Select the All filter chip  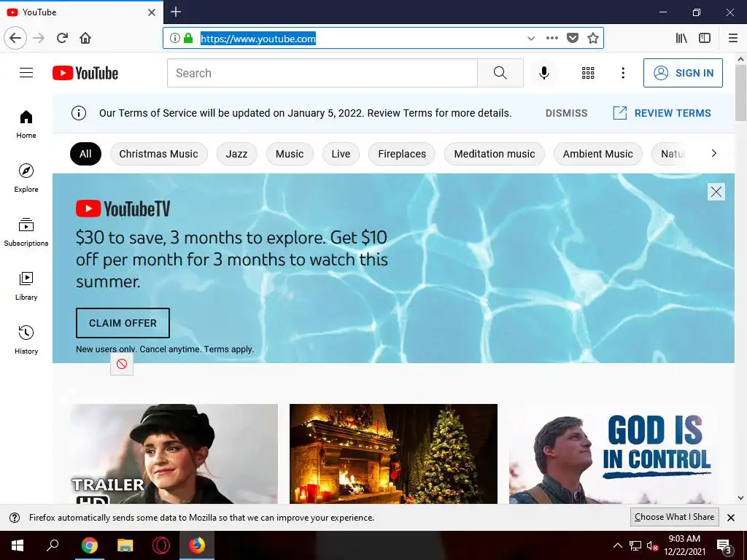tap(85, 154)
